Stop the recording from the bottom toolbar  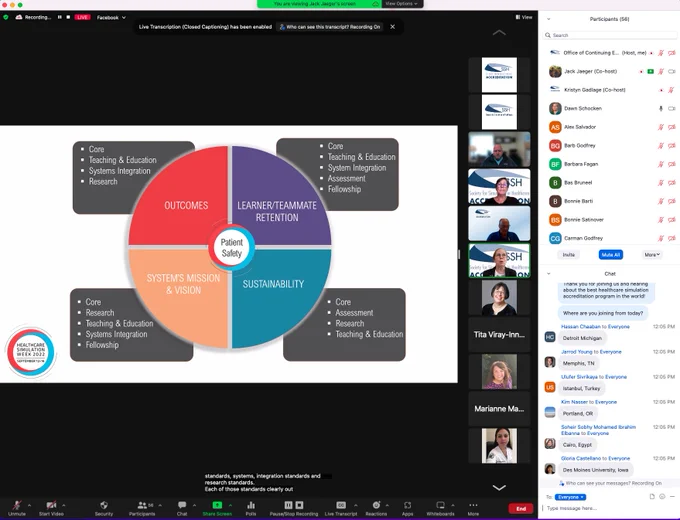pyautogui.click(x=300, y=505)
